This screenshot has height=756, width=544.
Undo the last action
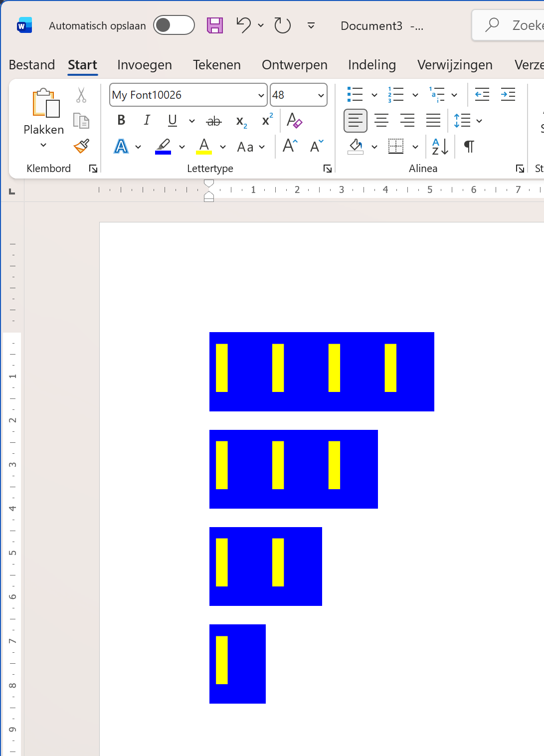(x=243, y=25)
